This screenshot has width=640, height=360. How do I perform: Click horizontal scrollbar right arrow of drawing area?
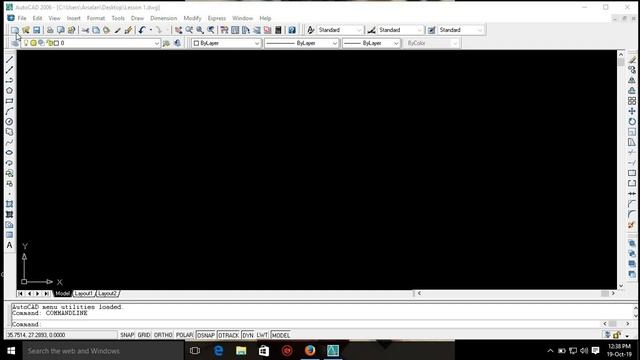coord(613,293)
